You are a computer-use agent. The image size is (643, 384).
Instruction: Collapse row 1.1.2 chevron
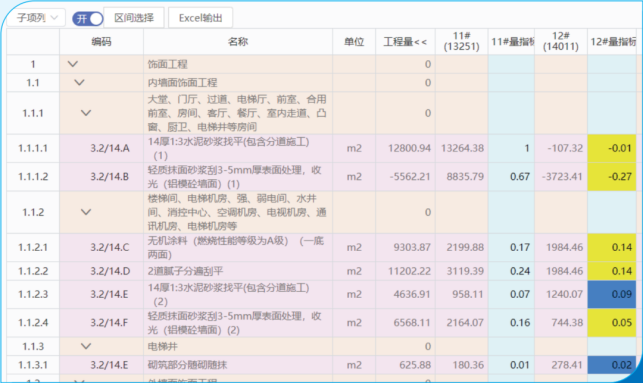pos(86,212)
